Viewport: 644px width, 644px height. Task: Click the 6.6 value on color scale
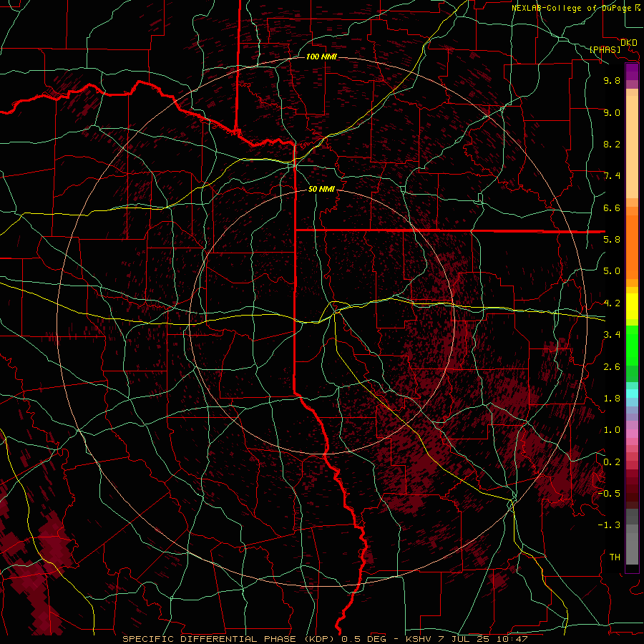click(x=612, y=208)
